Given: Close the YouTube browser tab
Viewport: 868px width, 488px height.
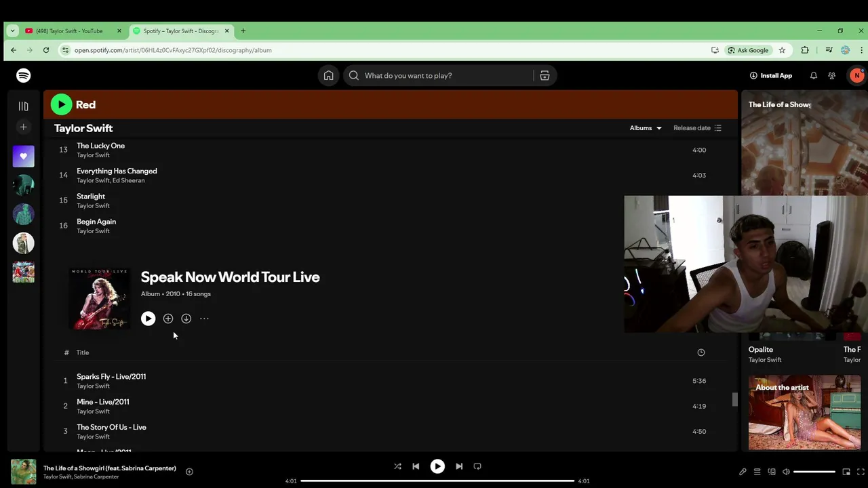Looking at the screenshot, I should click(119, 30).
